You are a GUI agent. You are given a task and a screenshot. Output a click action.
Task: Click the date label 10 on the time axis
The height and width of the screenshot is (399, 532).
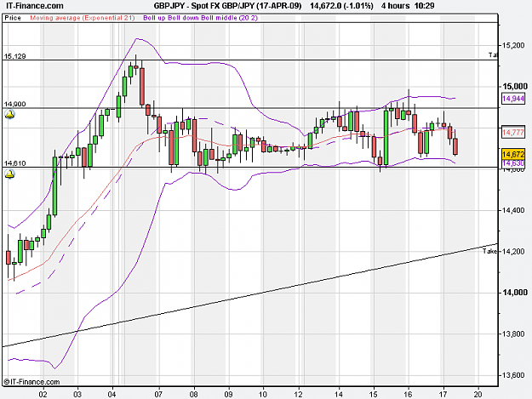click(x=263, y=394)
